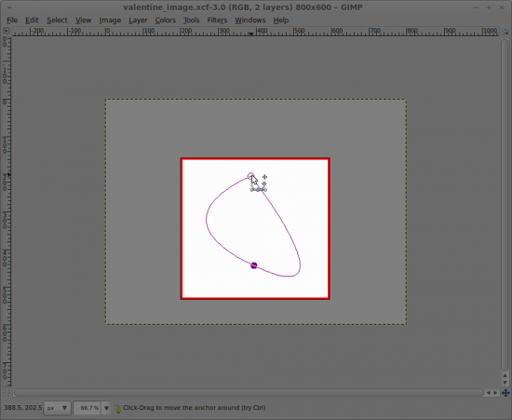The width and height of the screenshot is (512, 420).
Task: Click the horizontal scrollbar track
Action: point(249,393)
